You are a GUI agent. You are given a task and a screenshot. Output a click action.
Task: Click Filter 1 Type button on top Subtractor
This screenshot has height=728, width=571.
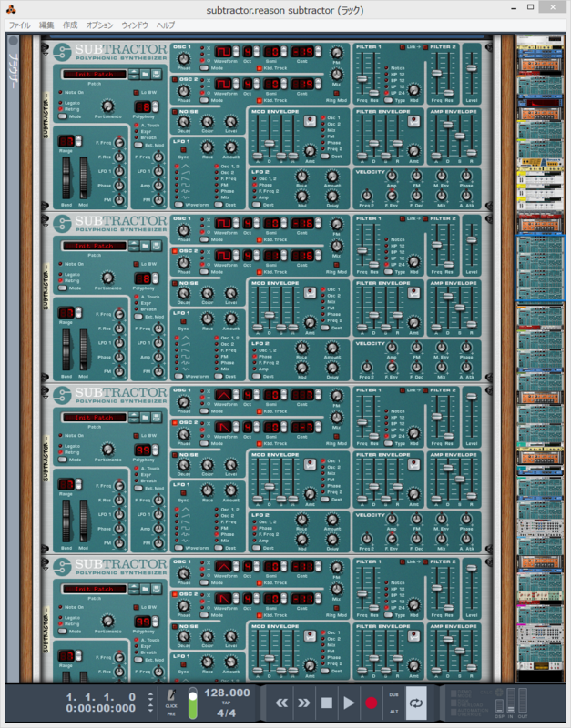pyautogui.click(x=389, y=100)
